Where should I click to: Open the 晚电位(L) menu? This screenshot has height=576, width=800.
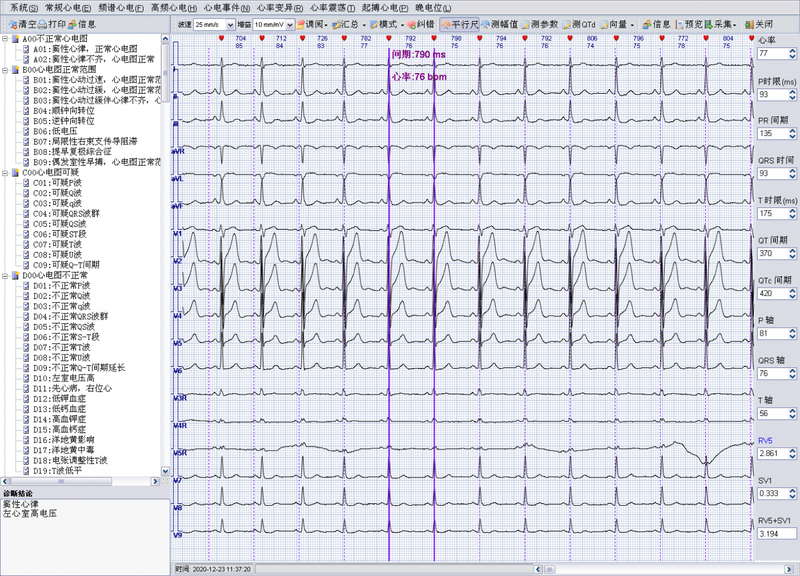tap(433, 8)
